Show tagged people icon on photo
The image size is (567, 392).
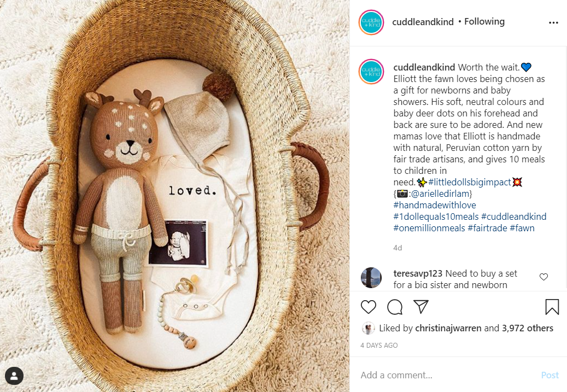click(x=14, y=376)
